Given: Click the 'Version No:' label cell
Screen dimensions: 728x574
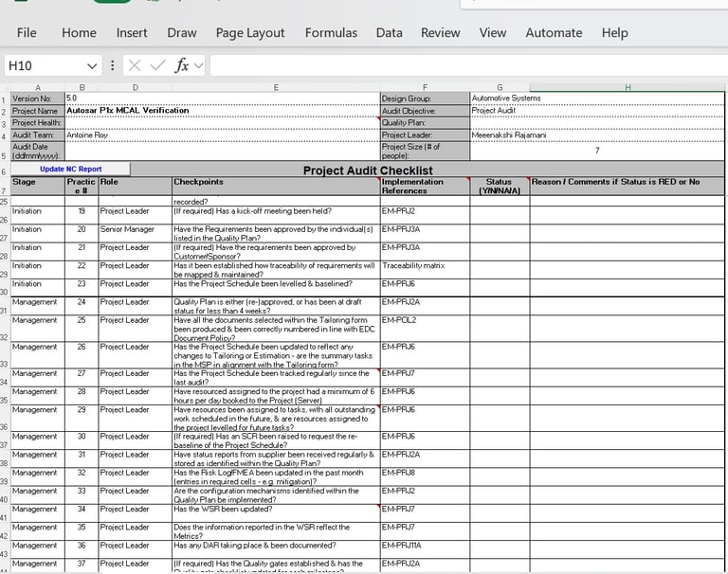Looking at the screenshot, I should pyautogui.click(x=38, y=99).
